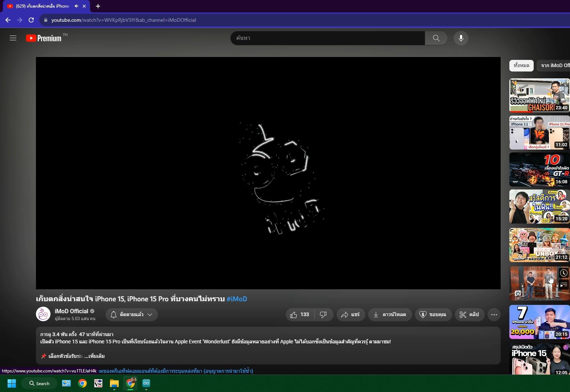Open File Explorer from taskbar
The image size is (570, 392).
[x=114, y=383]
